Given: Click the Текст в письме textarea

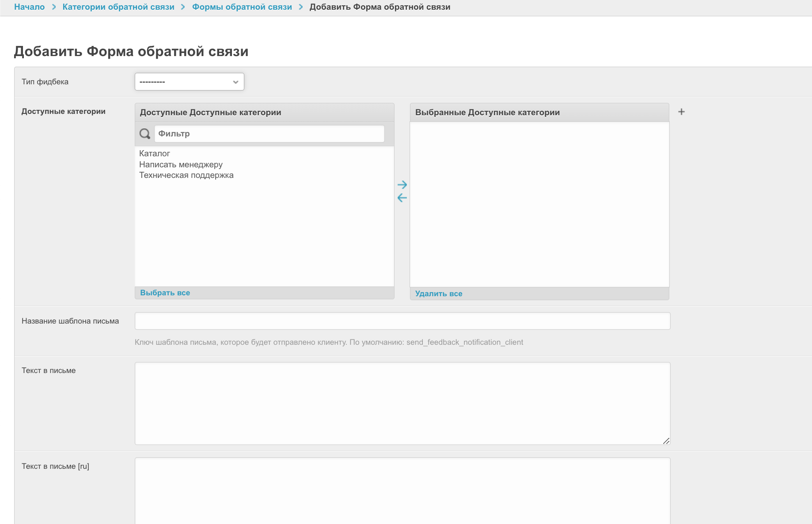Looking at the screenshot, I should (402, 403).
